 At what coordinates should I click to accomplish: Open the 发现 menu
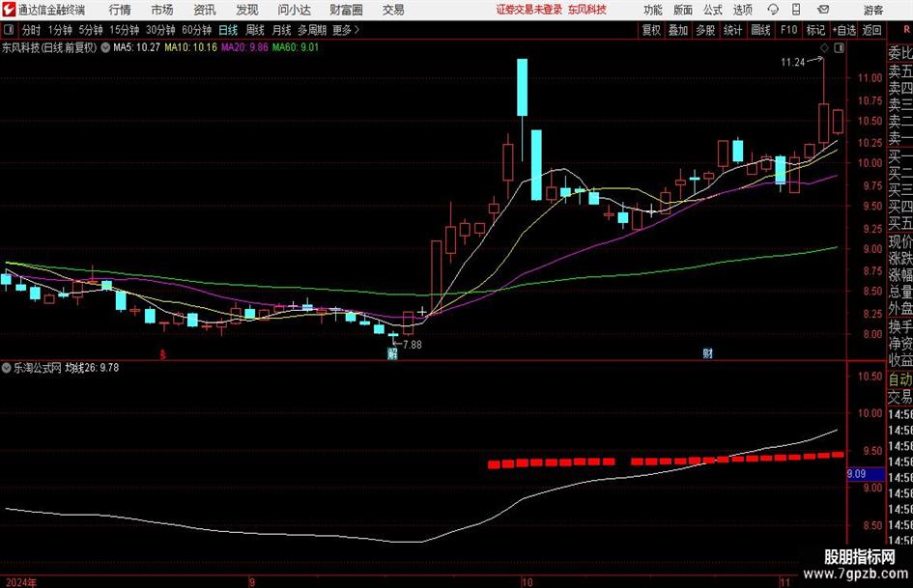(x=247, y=10)
